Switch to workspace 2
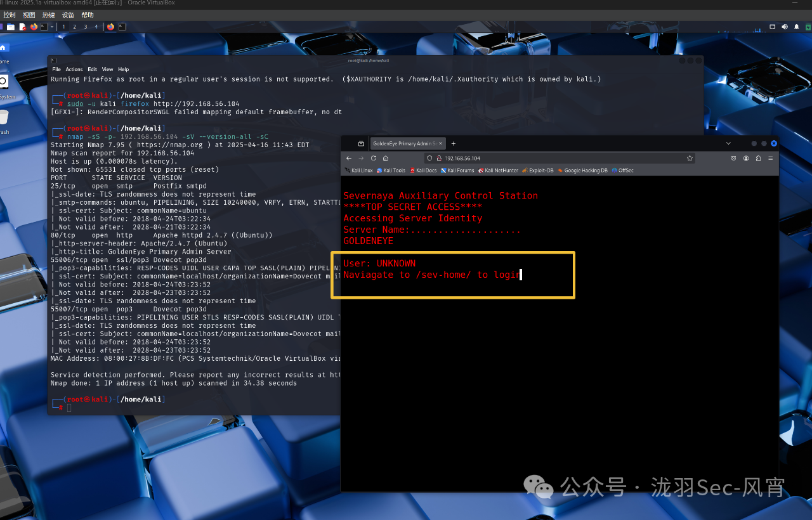This screenshot has height=520, width=812. pyautogui.click(x=74, y=27)
